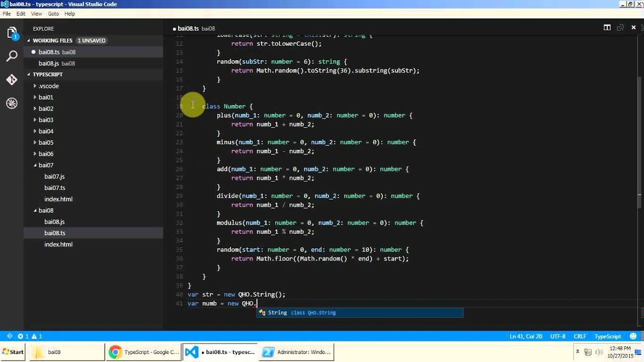Open bai08.js in working files
The width and height of the screenshot is (644, 362).
(x=93, y=63)
